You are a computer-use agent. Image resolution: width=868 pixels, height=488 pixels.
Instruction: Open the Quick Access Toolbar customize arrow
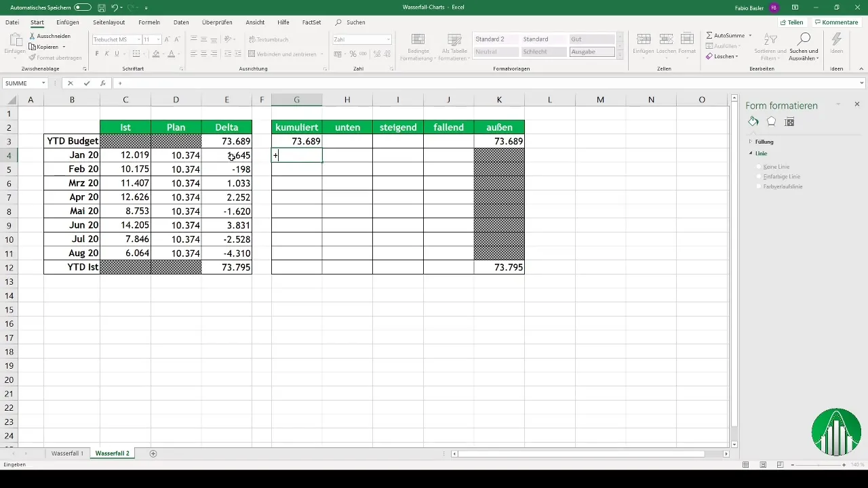tap(146, 7)
